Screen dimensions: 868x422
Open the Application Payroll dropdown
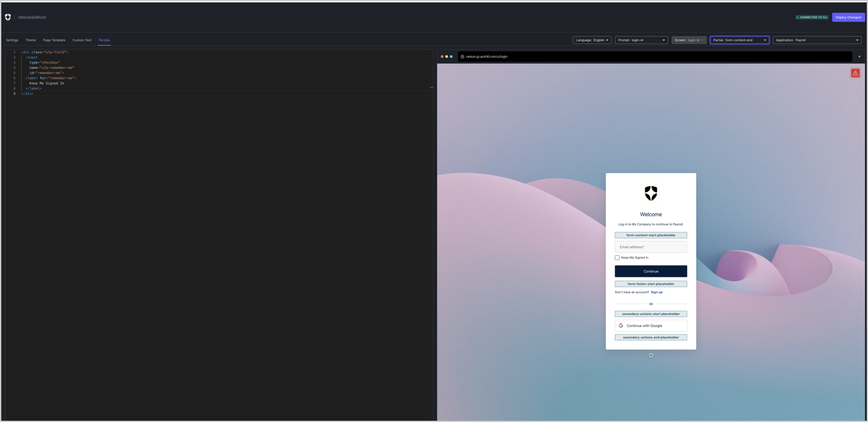(x=817, y=40)
